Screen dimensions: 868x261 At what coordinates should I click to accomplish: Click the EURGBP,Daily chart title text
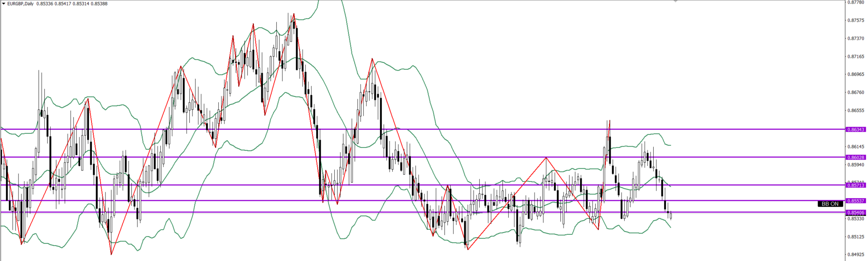pyautogui.click(x=20, y=4)
